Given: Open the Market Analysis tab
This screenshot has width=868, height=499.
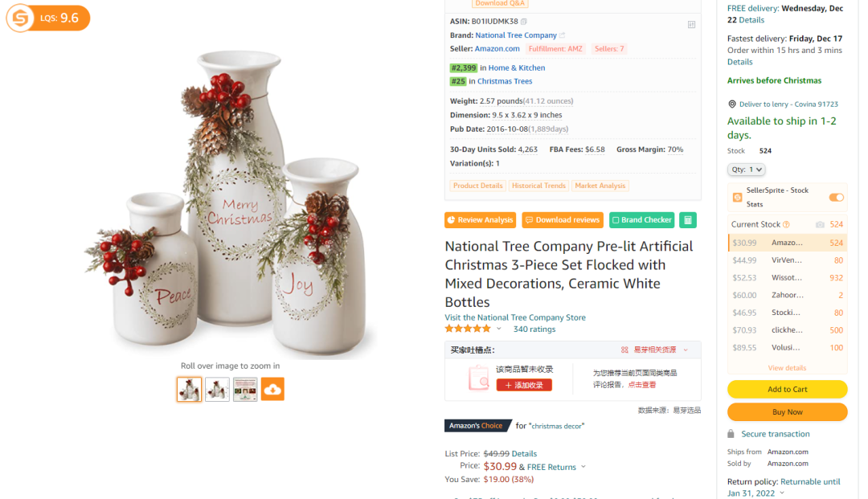Looking at the screenshot, I should coord(600,186).
